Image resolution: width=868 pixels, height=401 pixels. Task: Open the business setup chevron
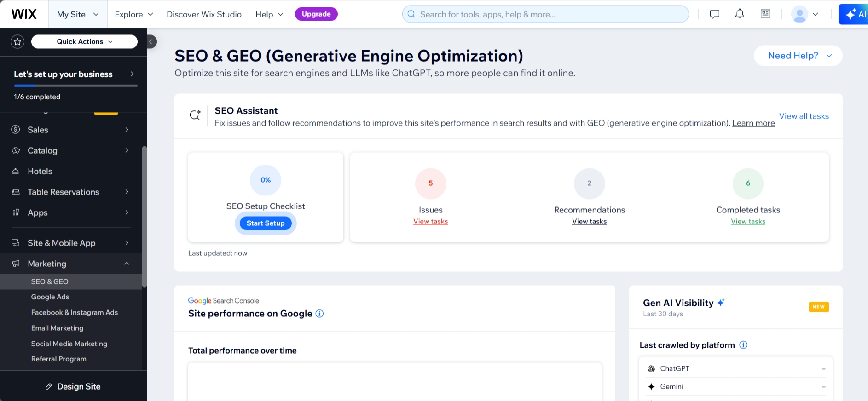(x=132, y=74)
